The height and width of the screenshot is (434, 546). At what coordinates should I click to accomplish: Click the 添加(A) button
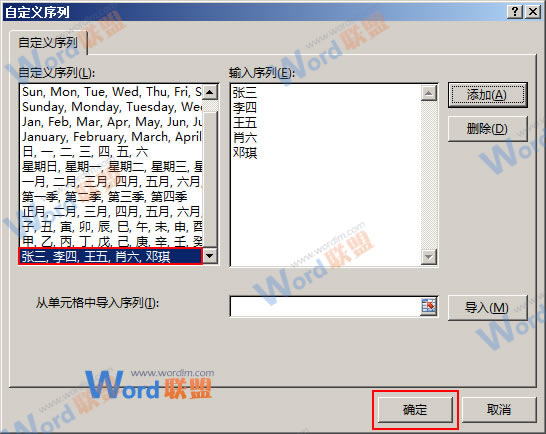[x=488, y=95]
